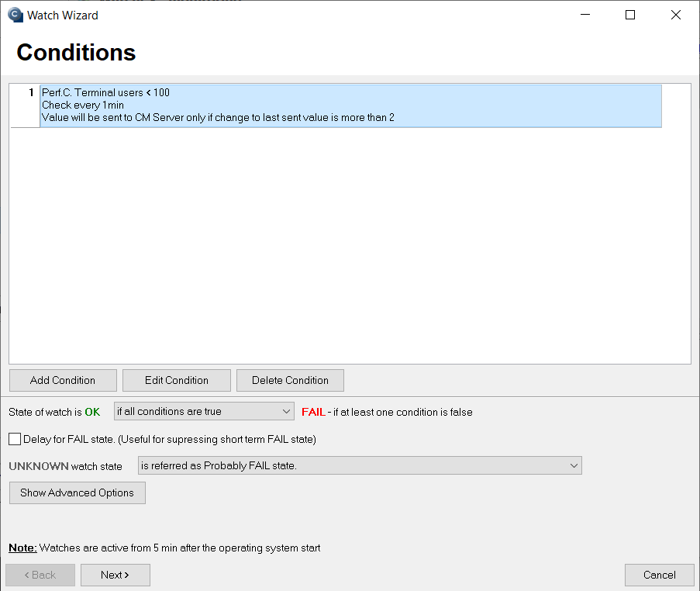Minimize the Watch Wizard window
This screenshot has height=591, width=700.
585,15
